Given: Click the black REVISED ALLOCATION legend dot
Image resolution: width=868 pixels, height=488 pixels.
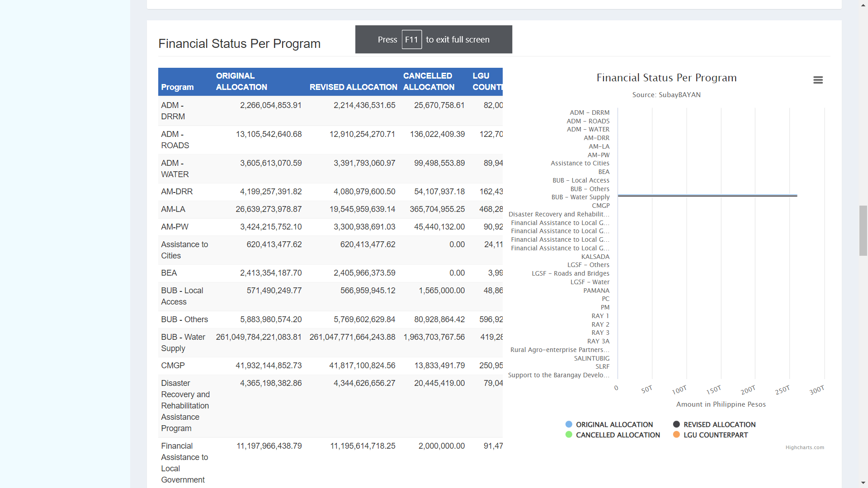Looking at the screenshot, I should pos(676,424).
